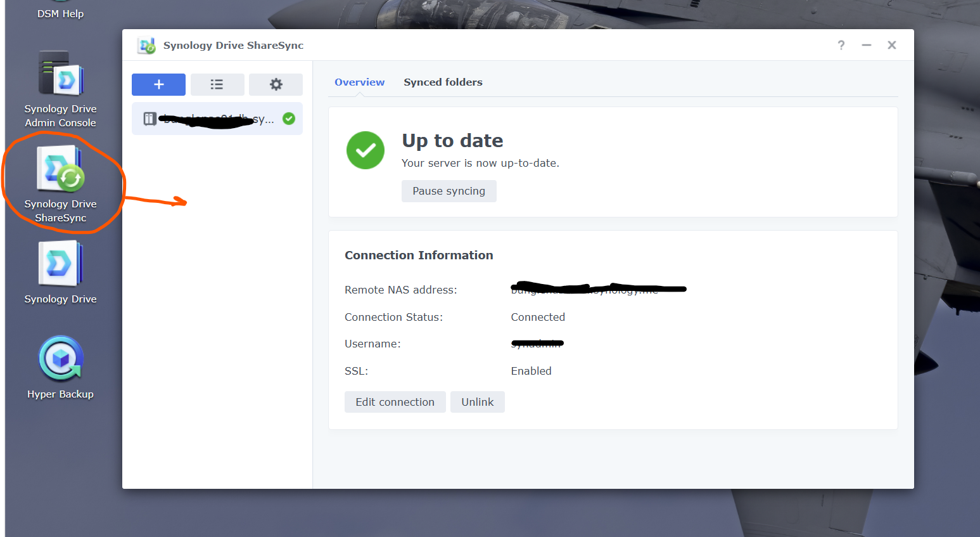Switch to the Synced folders tab
This screenshot has height=537, width=980.
coord(443,82)
